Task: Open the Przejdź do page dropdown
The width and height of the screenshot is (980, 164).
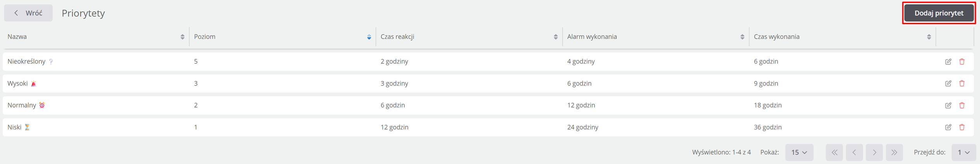Action: click(x=963, y=152)
